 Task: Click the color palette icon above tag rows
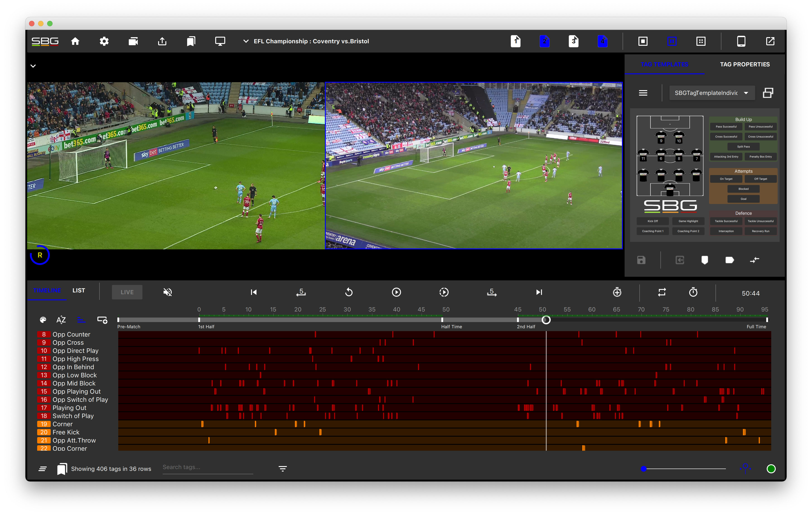click(43, 320)
